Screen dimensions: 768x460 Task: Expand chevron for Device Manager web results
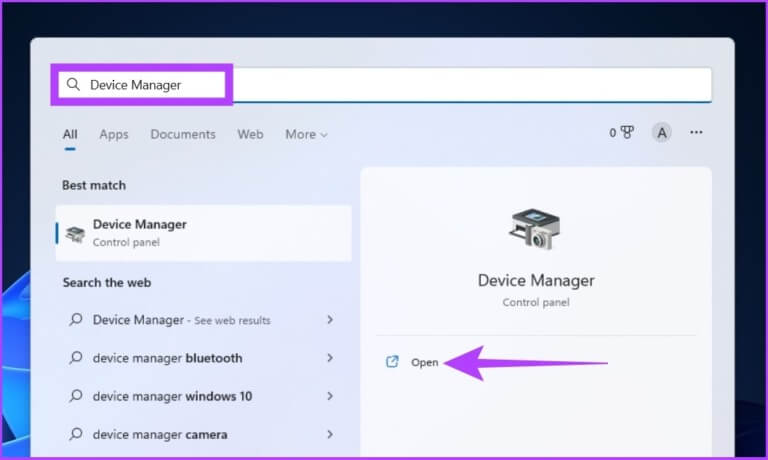pyautogui.click(x=330, y=320)
